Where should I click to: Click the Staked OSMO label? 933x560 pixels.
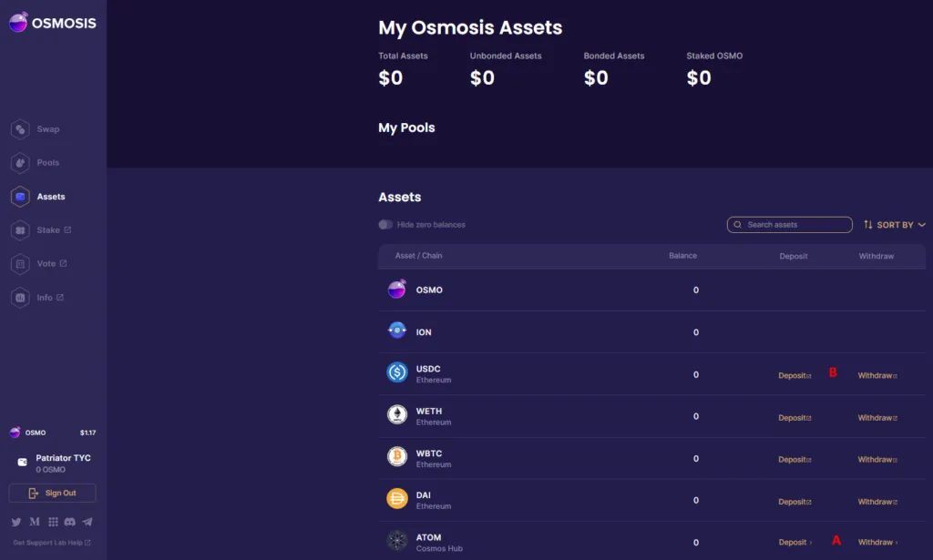click(x=714, y=56)
